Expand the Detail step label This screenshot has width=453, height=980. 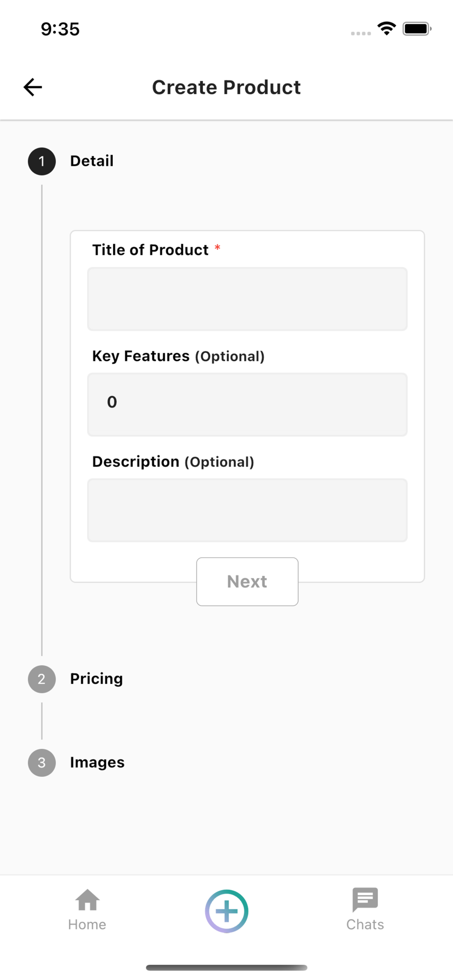click(92, 161)
